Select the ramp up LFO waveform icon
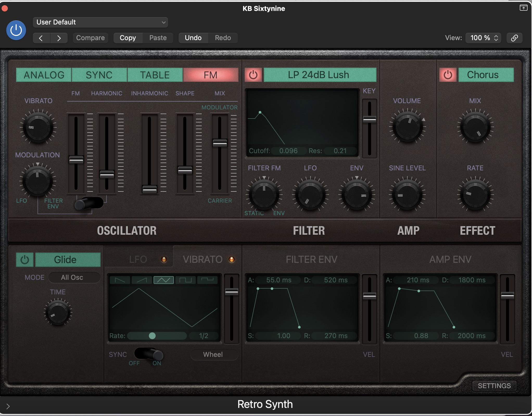The height and width of the screenshot is (416, 532). point(142,280)
